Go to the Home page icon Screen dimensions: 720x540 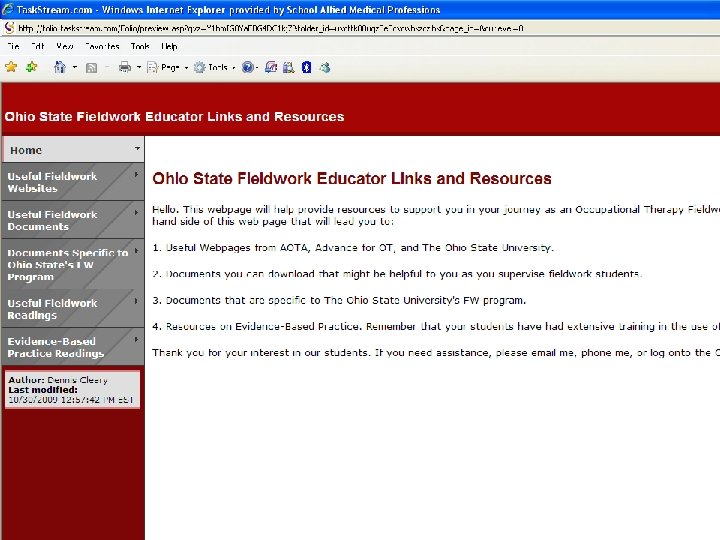point(60,68)
